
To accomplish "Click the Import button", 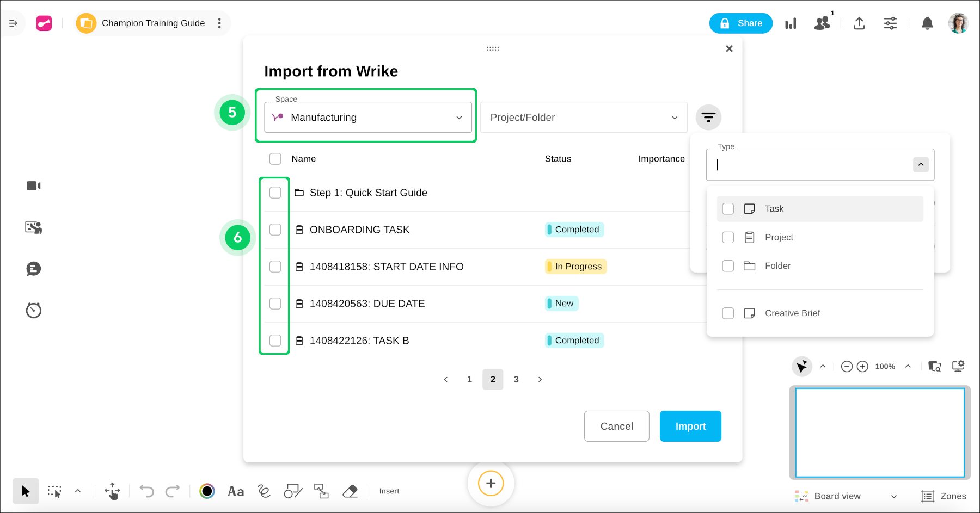I will pos(690,427).
